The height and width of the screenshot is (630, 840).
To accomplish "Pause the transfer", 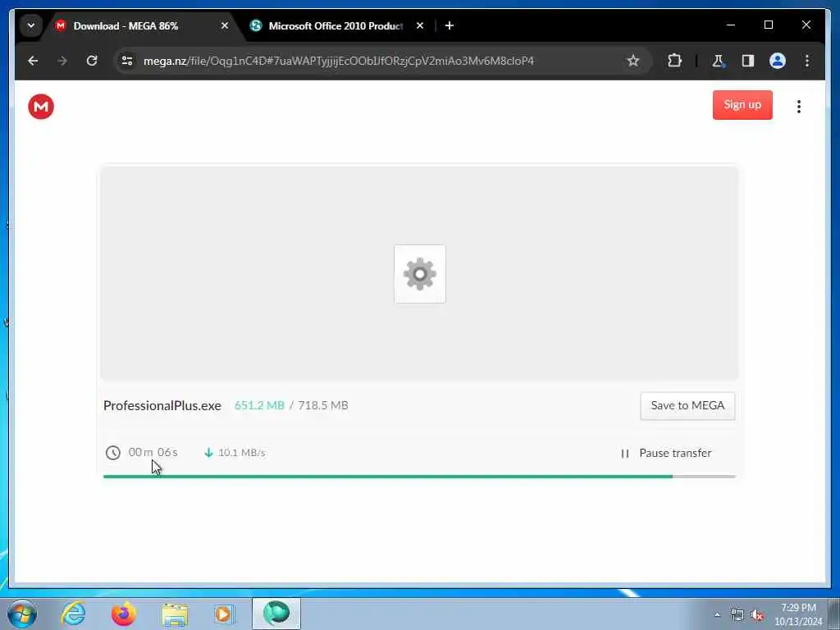I will pyautogui.click(x=666, y=453).
